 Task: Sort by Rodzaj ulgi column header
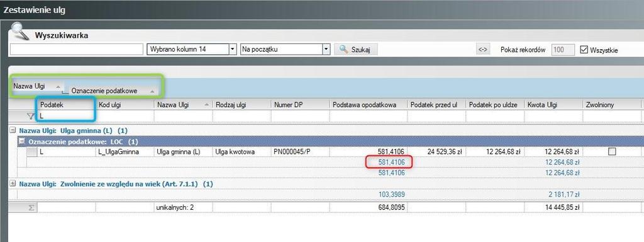pos(242,105)
